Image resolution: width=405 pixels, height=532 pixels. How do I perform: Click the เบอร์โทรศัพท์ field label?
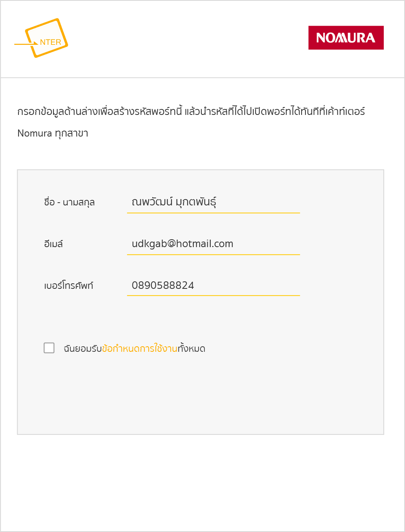point(68,286)
